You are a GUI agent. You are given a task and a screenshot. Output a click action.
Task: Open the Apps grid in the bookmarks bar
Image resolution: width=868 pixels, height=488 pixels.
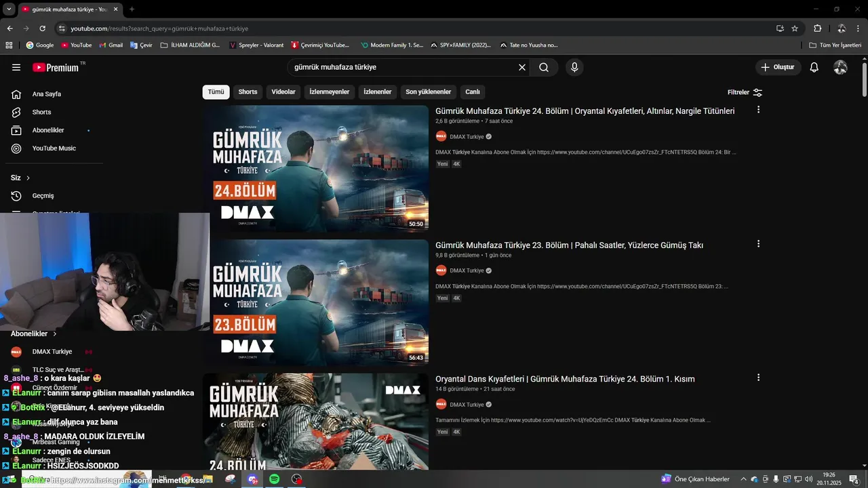(x=9, y=45)
